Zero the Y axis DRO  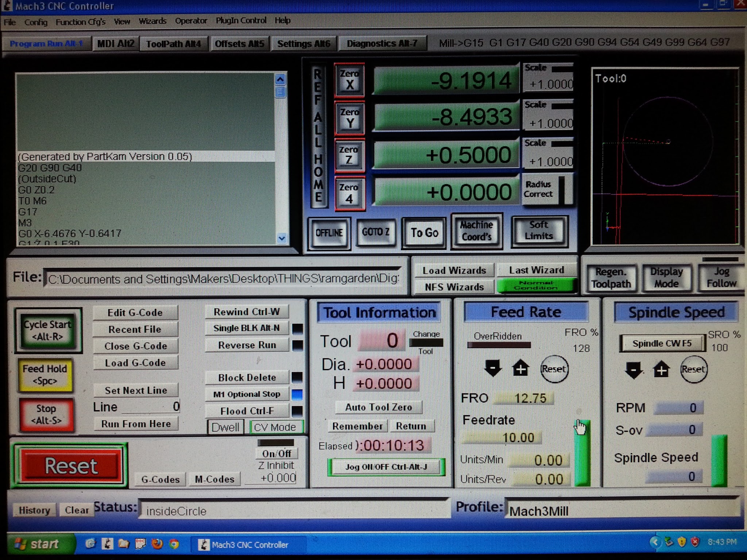pos(349,118)
